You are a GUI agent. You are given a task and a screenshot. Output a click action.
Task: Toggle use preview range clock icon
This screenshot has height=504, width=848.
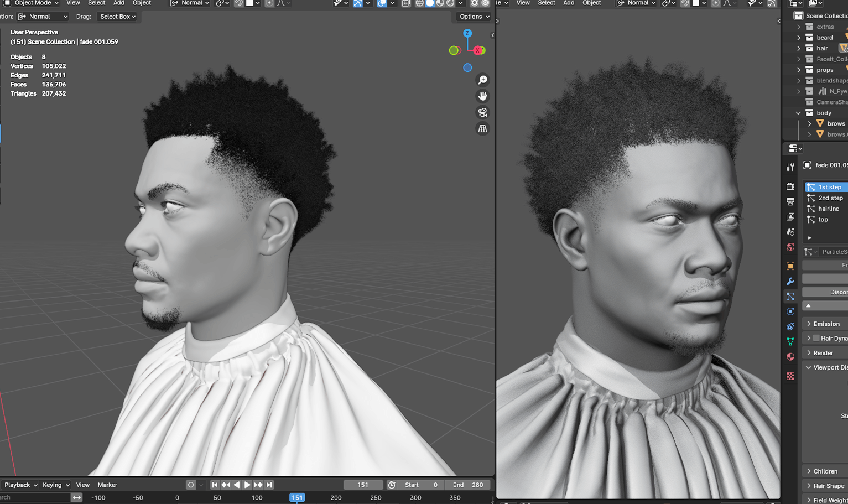[x=392, y=485]
